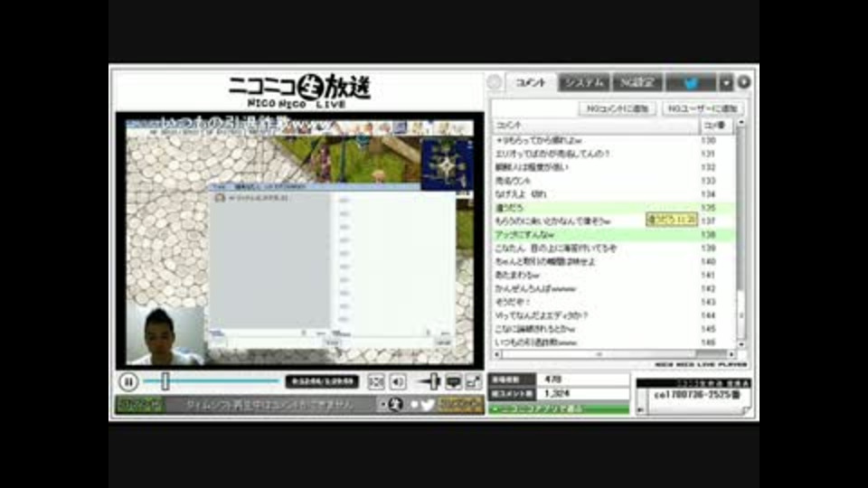Select comment number 141 row
The image size is (868, 488).
(614, 275)
